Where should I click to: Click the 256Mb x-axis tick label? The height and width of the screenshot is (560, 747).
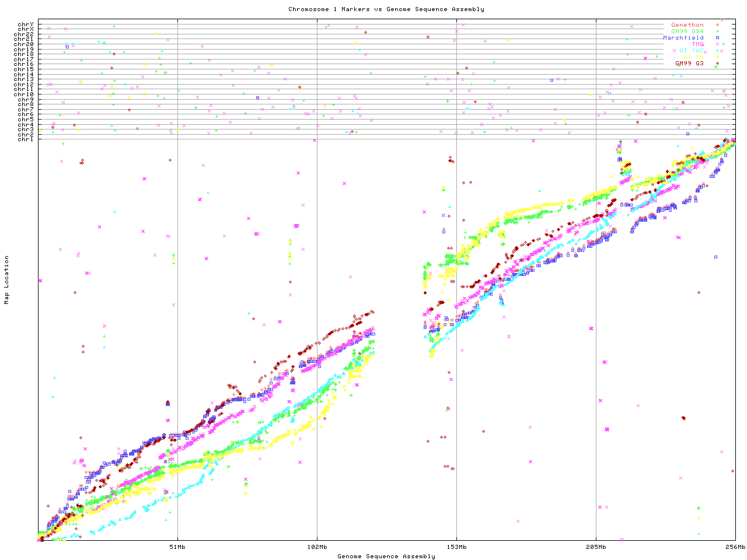coord(735,547)
